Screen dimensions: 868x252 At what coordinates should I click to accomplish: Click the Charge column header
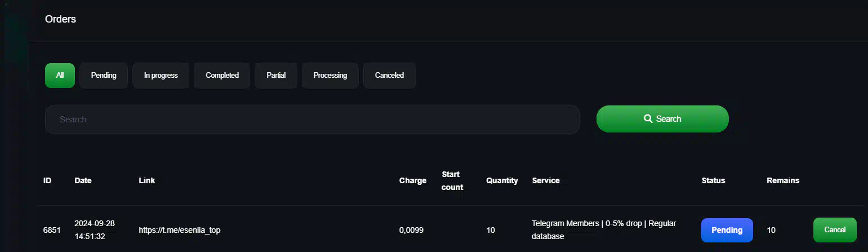[413, 181]
